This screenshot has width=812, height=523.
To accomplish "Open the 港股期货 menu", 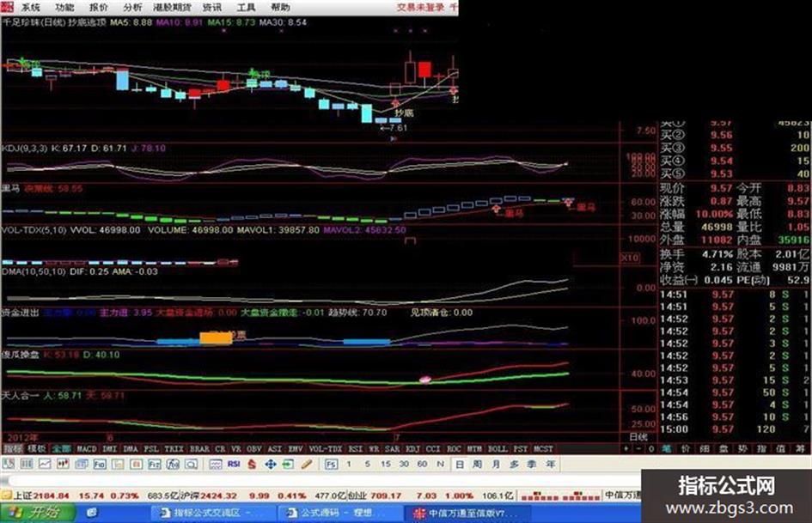I will [172, 7].
